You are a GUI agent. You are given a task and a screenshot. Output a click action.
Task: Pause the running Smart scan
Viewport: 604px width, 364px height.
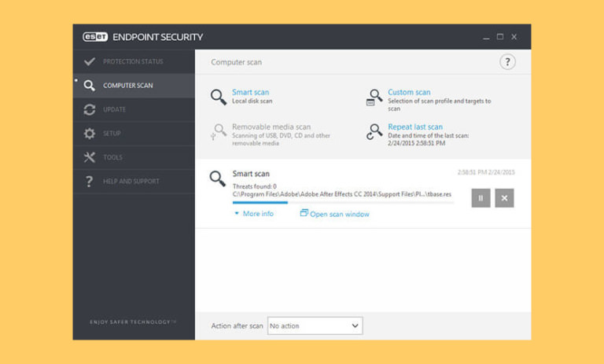click(x=481, y=198)
